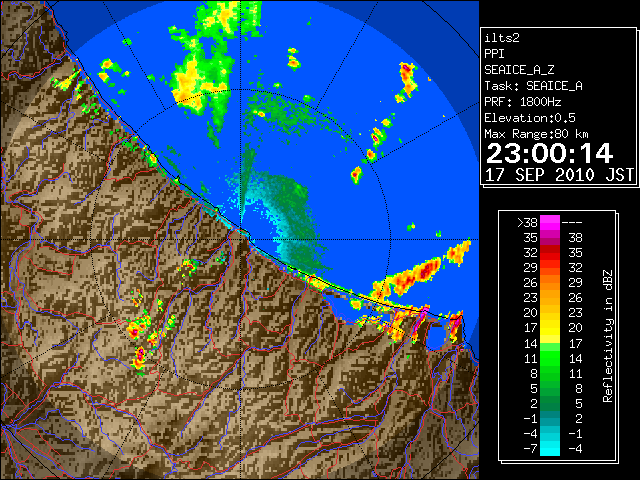Click the large "23:00:14" timestamp

[x=549, y=153]
